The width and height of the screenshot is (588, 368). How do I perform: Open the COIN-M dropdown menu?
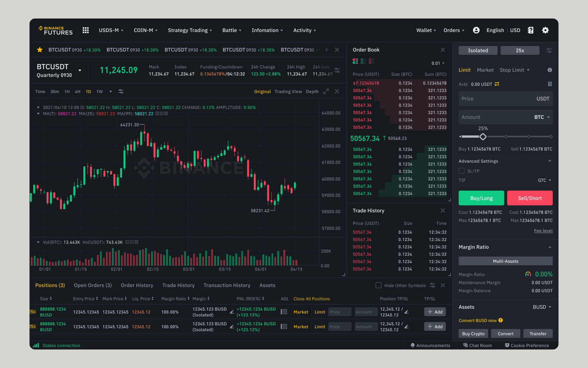pos(146,30)
